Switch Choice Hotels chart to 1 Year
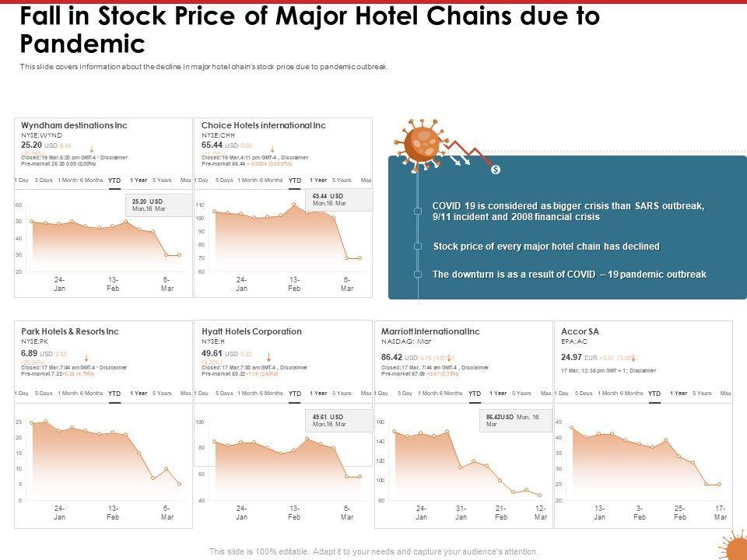This screenshot has width=747, height=560. point(318,180)
